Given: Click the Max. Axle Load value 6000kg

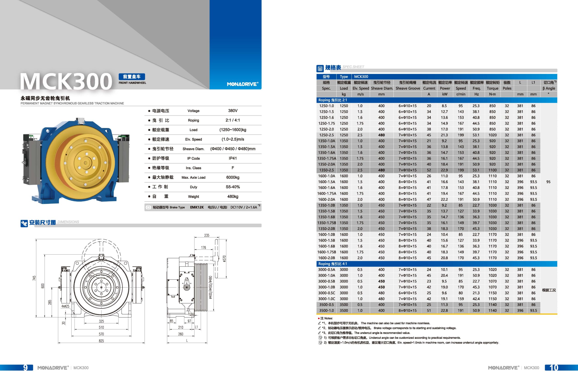Looking at the screenshot, I should [x=233, y=177].
